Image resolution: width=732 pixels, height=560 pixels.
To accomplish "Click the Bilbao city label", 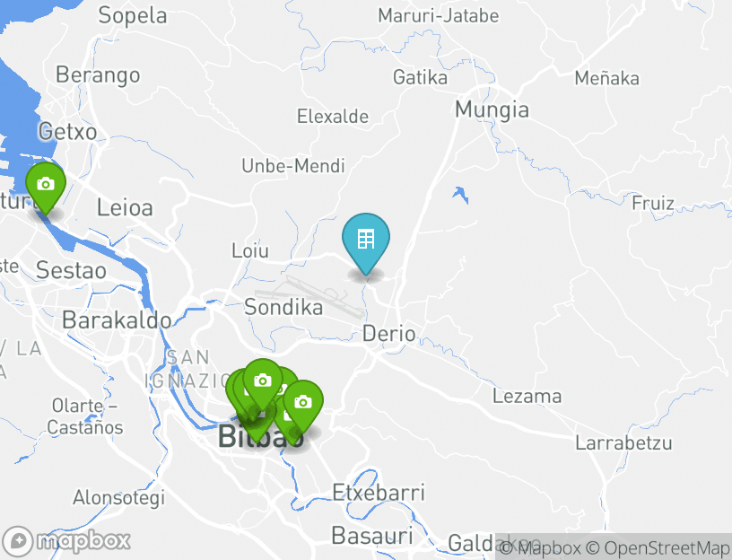I will [x=261, y=437].
